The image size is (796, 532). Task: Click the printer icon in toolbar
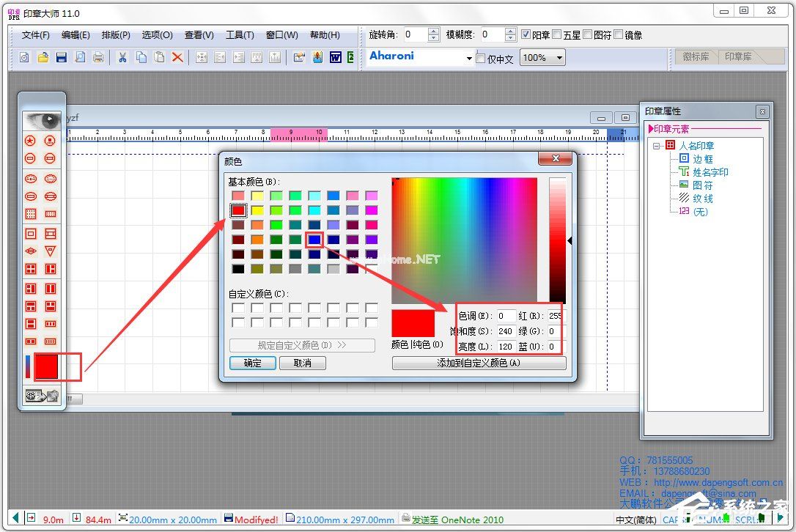pos(98,57)
